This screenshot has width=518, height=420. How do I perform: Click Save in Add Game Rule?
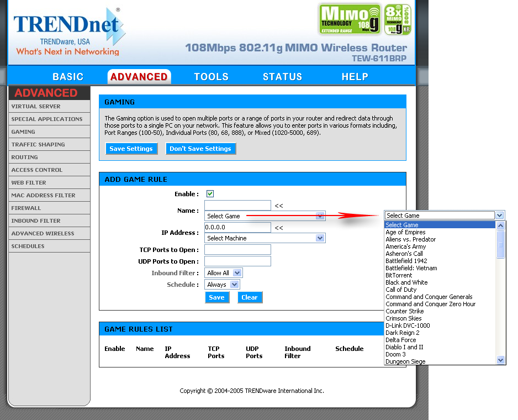[217, 297]
